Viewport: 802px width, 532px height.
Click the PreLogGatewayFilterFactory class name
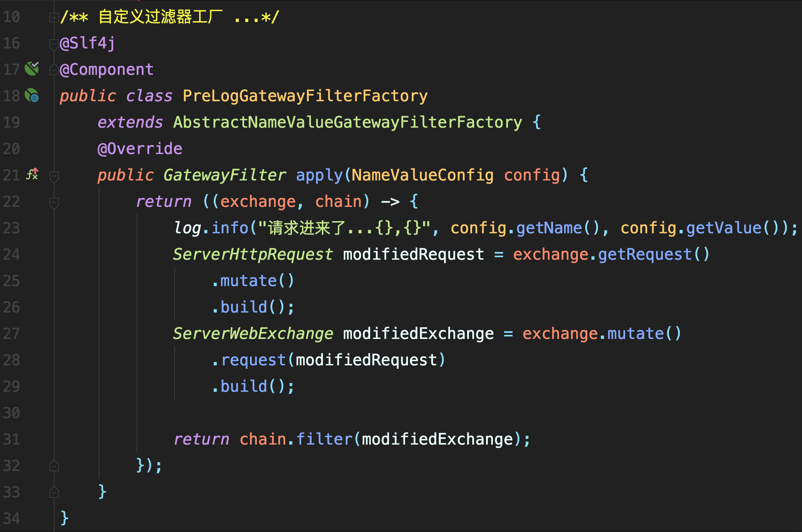[x=305, y=96]
